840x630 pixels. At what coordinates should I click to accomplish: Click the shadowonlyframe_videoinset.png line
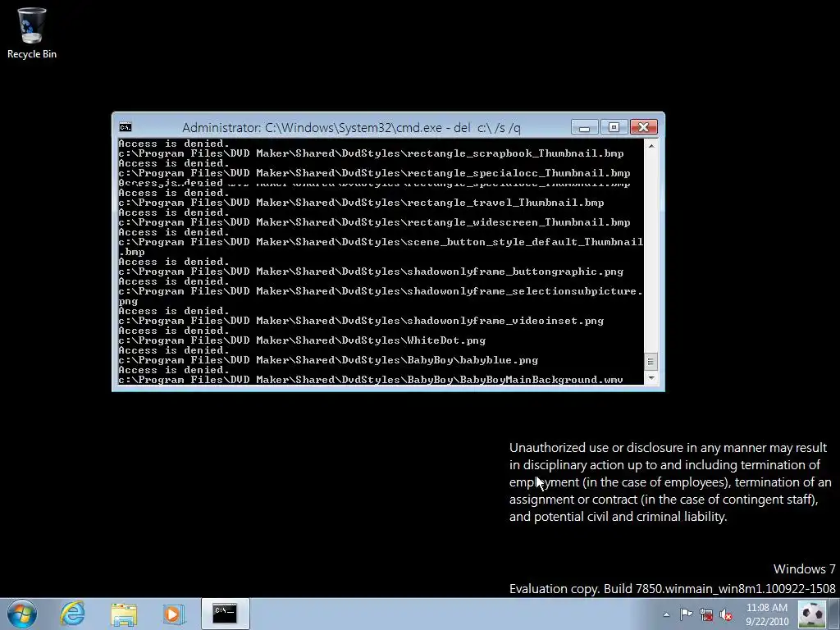click(361, 321)
